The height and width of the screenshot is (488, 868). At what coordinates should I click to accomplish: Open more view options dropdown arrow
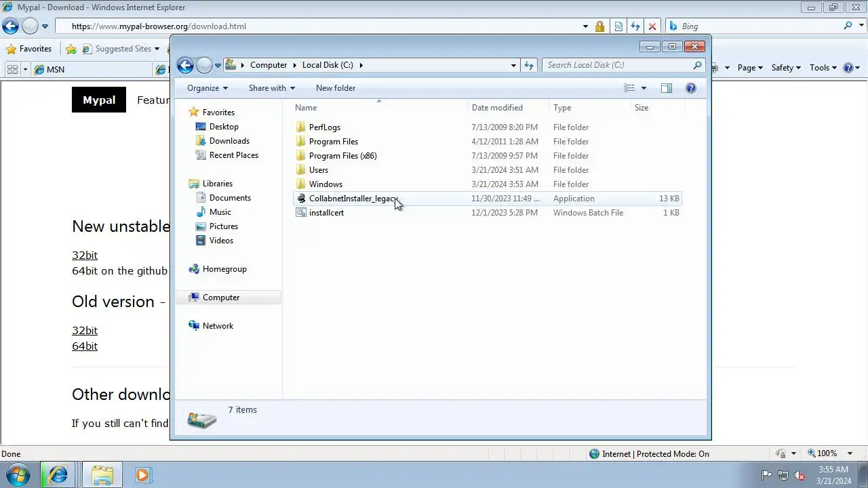click(x=644, y=88)
